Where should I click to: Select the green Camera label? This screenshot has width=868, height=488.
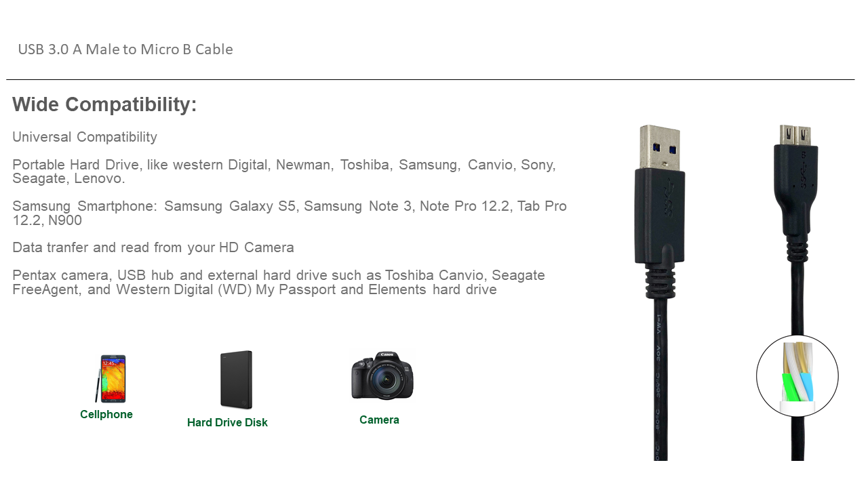point(379,420)
